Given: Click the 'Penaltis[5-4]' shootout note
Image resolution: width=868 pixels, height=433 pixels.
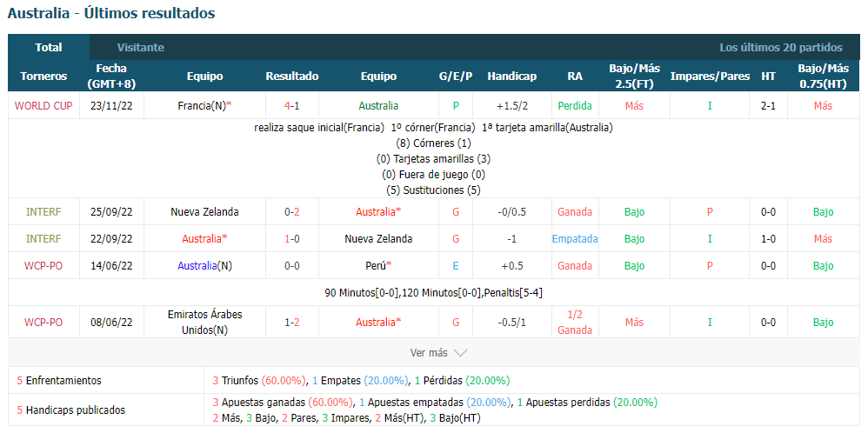Looking at the screenshot, I should (x=513, y=293).
